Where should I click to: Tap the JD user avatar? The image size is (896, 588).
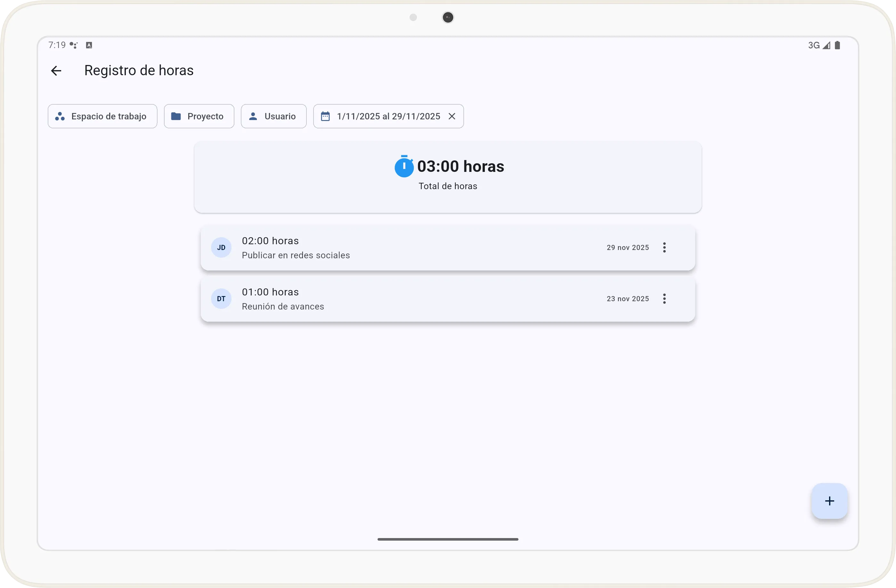221,247
